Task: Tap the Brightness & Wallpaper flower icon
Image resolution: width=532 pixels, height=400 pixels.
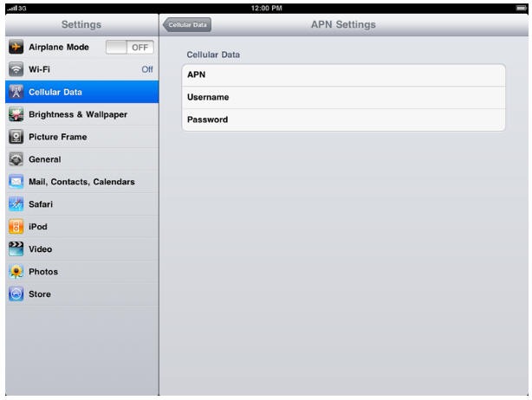Action: [x=16, y=114]
